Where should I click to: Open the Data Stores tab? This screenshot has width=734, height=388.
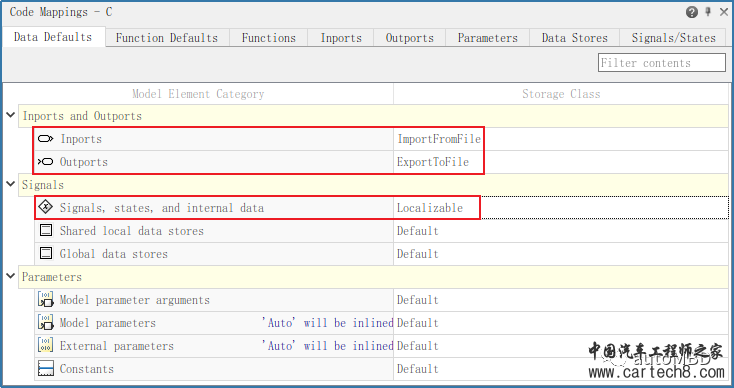click(x=575, y=38)
